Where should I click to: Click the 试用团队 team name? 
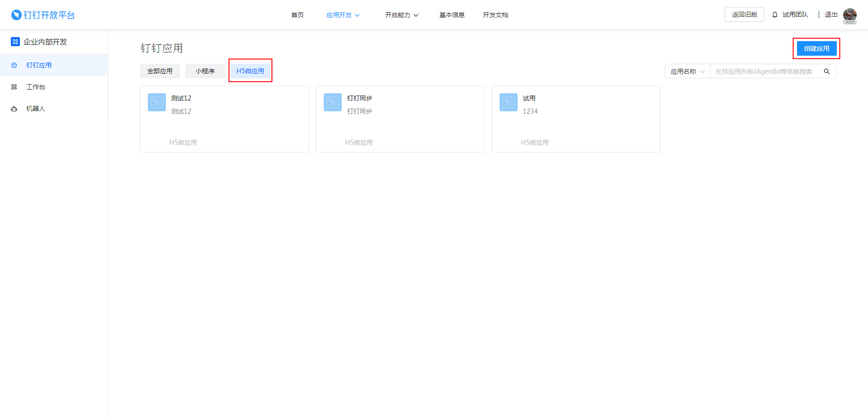pos(795,15)
